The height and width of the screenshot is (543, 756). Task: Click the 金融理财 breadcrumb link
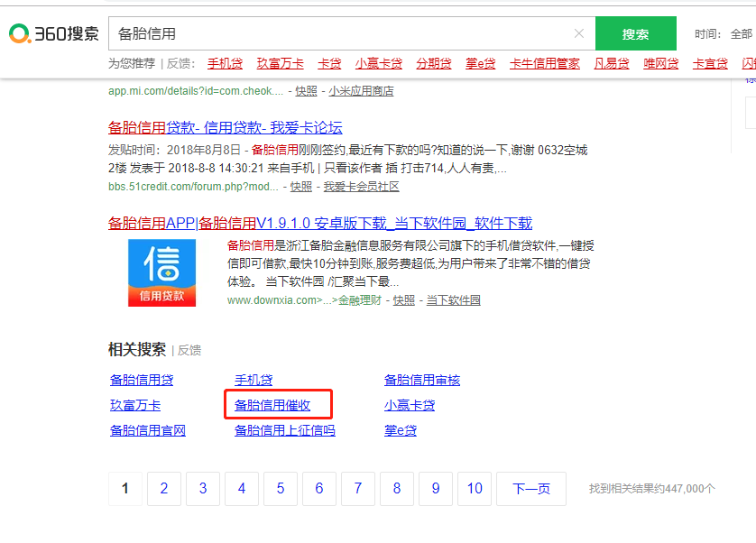360,300
